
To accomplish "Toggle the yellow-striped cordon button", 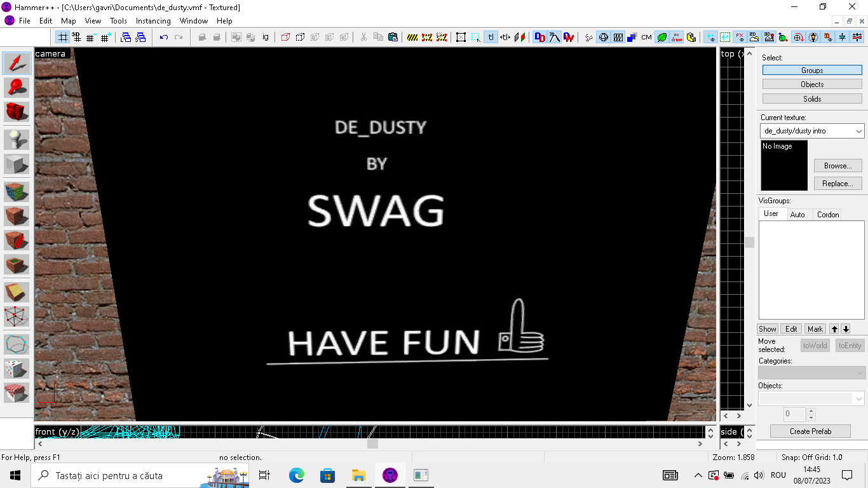I will pos(412,37).
